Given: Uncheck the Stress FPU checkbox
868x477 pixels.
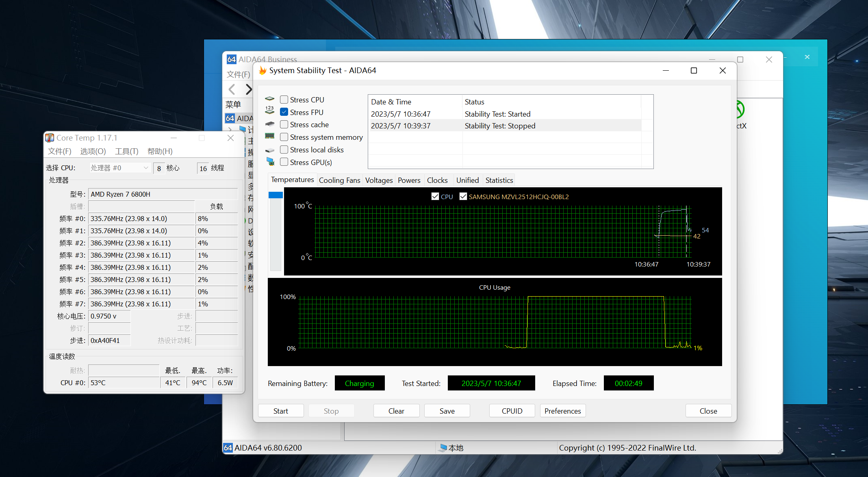Looking at the screenshot, I should pos(284,112).
